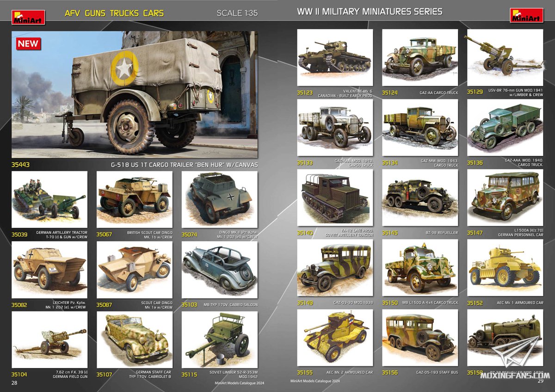This screenshot has width=555, height=392.
Task: Select the GAZ-AAA Mod. 1943 truck image
Action: (335, 128)
